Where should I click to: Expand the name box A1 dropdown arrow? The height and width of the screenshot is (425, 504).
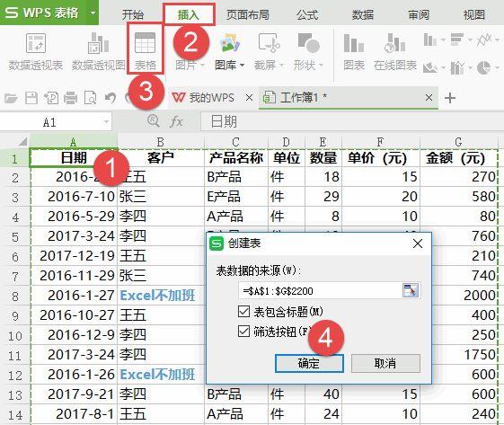pyautogui.click(x=106, y=122)
